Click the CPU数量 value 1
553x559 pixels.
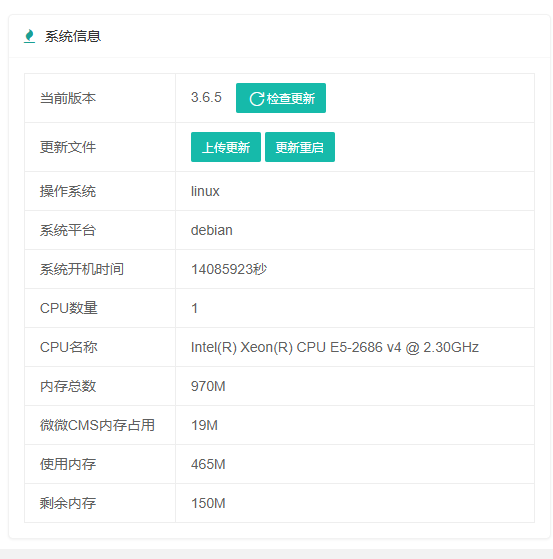coord(194,308)
